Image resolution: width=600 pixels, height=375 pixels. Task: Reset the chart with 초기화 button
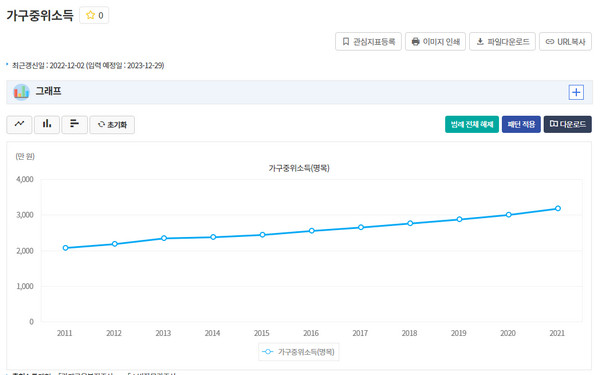[x=112, y=125]
